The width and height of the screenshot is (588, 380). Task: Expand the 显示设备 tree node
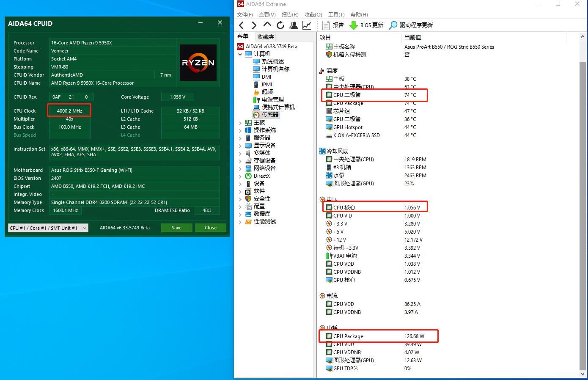[x=240, y=146]
